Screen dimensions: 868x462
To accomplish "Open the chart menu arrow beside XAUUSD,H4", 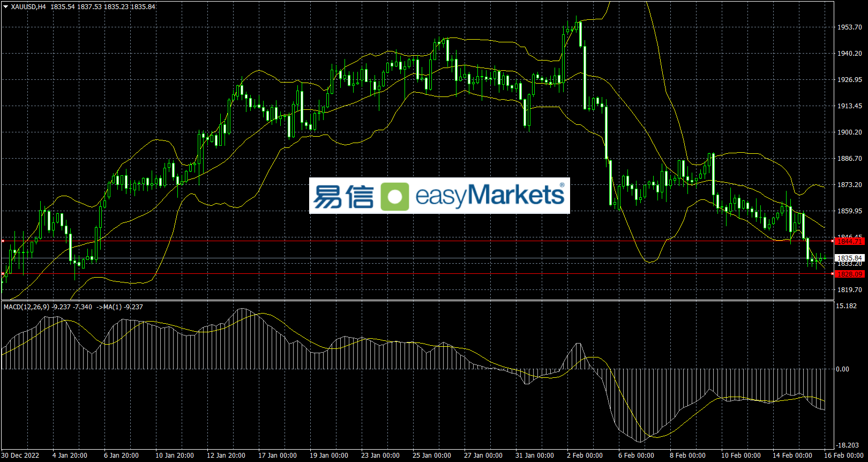I will click(x=5, y=7).
